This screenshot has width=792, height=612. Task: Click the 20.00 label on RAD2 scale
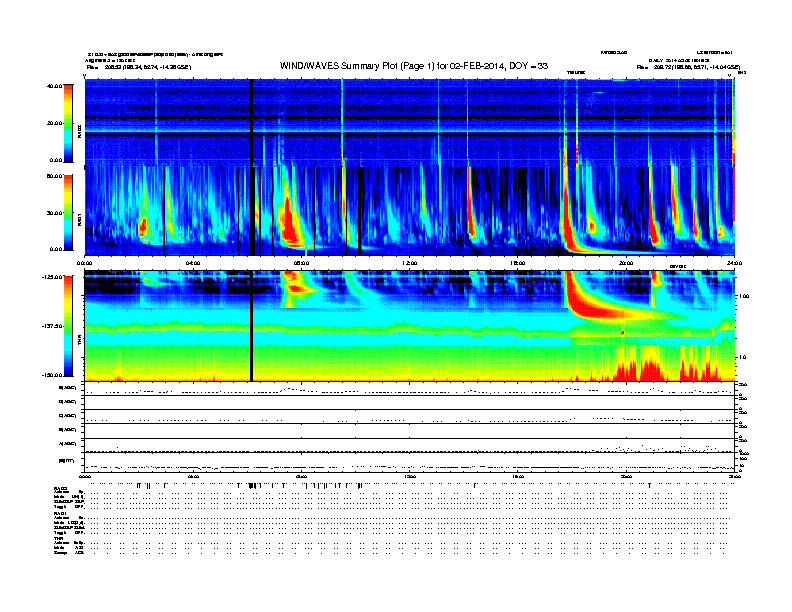pyautogui.click(x=54, y=123)
